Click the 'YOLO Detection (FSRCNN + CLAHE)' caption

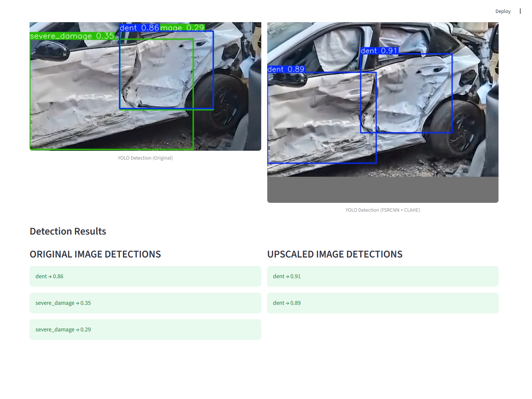point(383,210)
